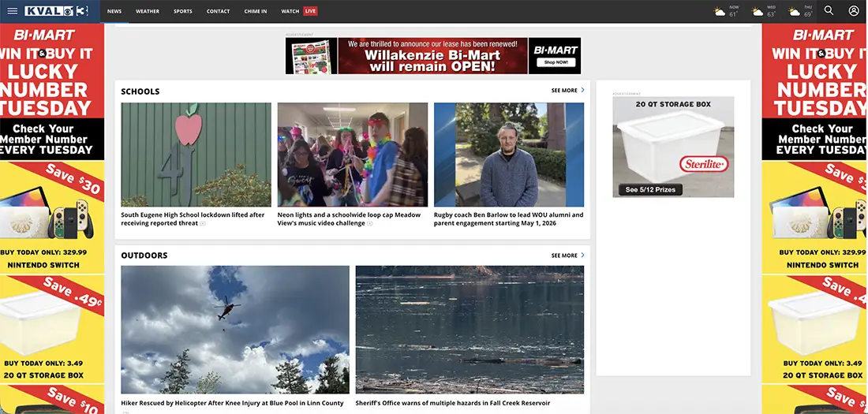Open the user account profile icon
The width and height of the screenshot is (868, 414).
click(854, 10)
